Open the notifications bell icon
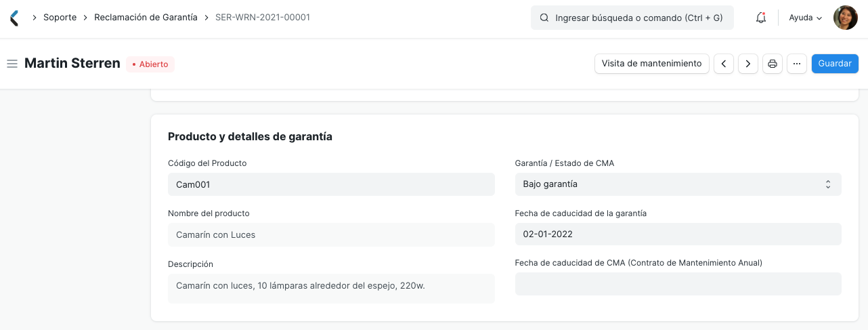This screenshot has width=868, height=330. pyautogui.click(x=761, y=18)
